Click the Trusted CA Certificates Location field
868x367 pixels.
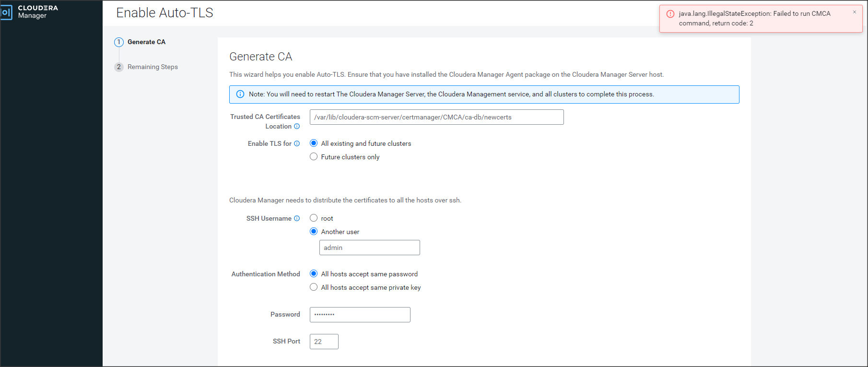(436, 117)
